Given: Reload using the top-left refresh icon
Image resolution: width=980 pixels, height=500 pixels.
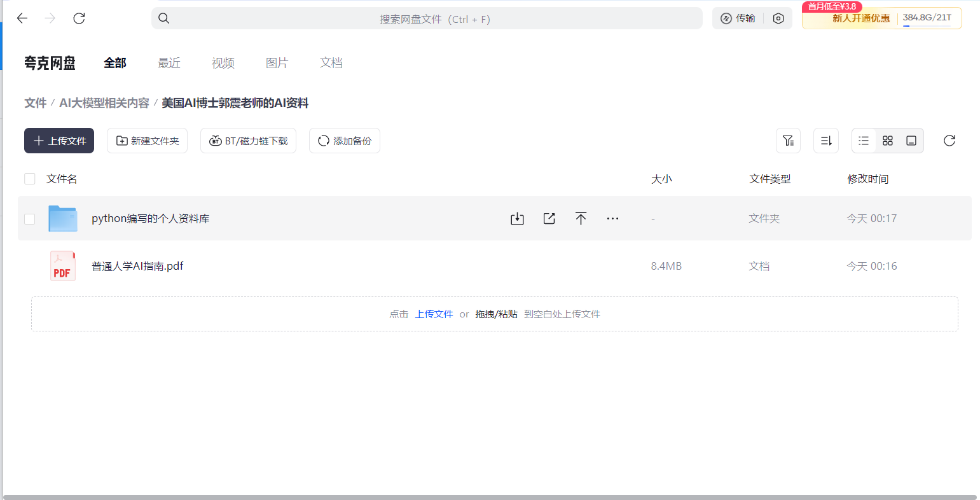Looking at the screenshot, I should (x=79, y=18).
